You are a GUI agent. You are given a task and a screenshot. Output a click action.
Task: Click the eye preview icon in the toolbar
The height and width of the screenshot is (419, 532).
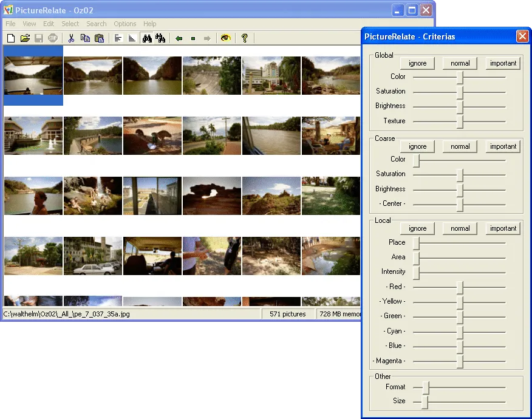tap(225, 38)
